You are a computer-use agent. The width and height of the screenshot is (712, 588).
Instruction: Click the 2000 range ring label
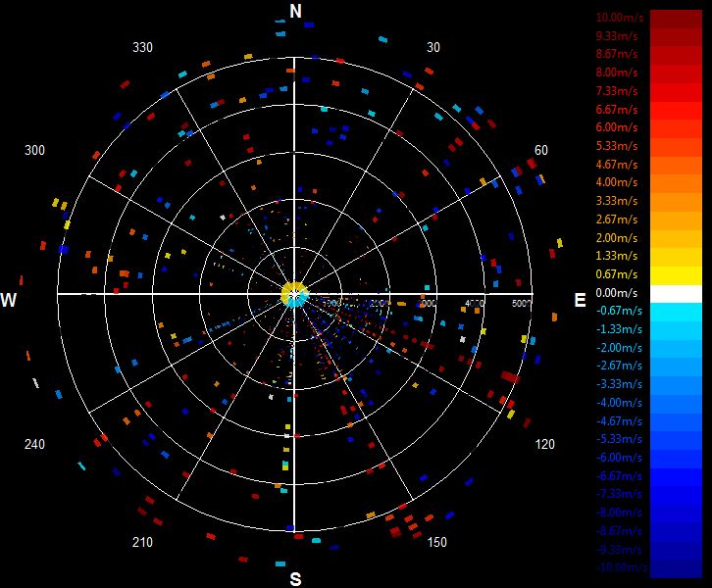click(380, 303)
